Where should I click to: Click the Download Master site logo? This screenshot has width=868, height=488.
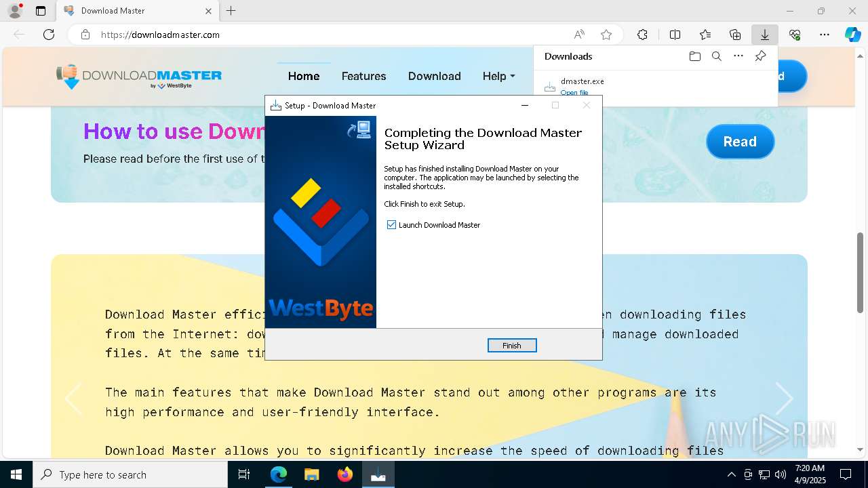(139, 77)
